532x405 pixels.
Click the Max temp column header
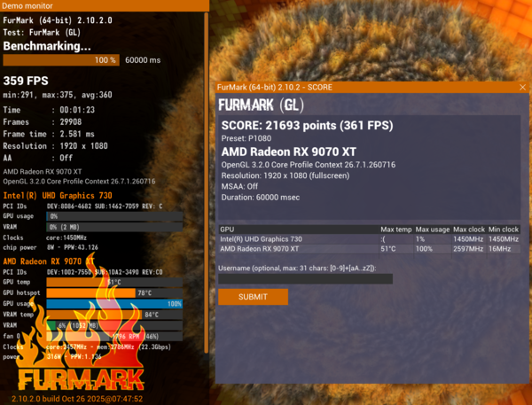point(396,230)
